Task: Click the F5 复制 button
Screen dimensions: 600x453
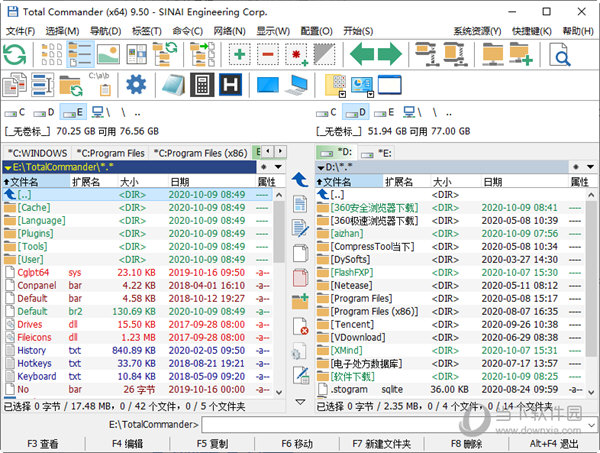Action: coord(212,444)
